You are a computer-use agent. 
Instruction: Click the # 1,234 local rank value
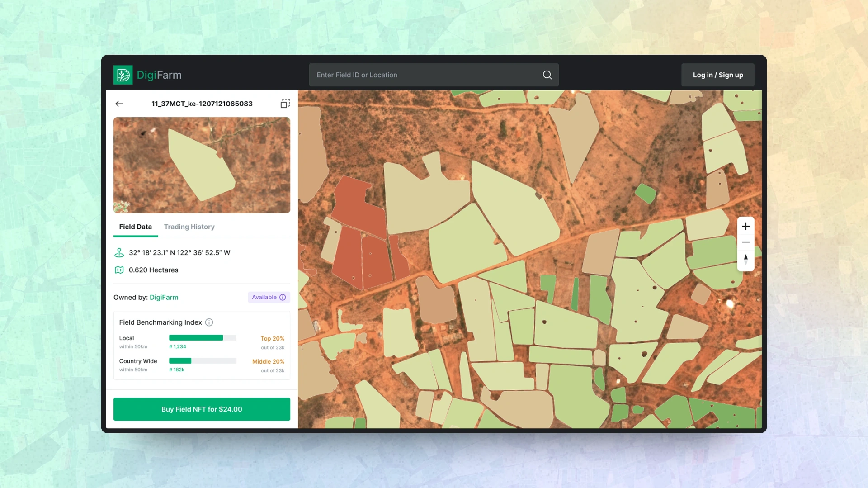178,347
